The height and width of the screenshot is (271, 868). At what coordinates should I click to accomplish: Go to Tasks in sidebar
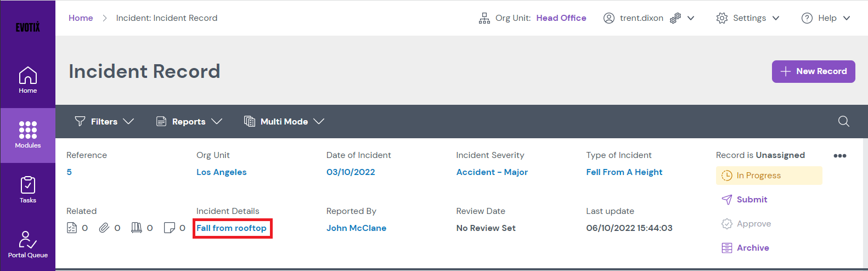[x=28, y=190]
